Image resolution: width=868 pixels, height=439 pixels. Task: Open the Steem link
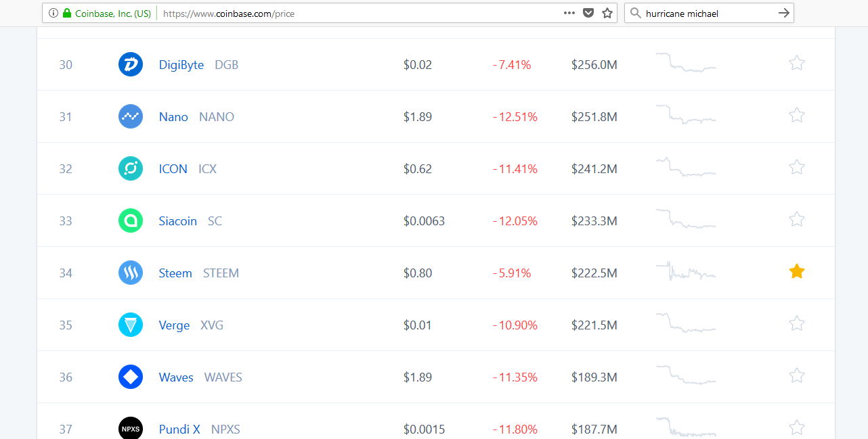coord(175,273)
